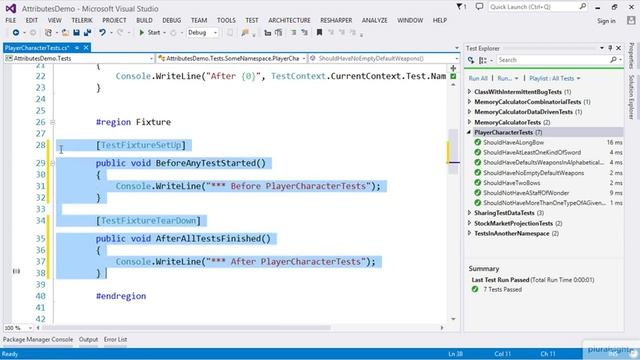Click the Sign in link
The height and width of the screenshot is (360, 640).
[606, 21]
